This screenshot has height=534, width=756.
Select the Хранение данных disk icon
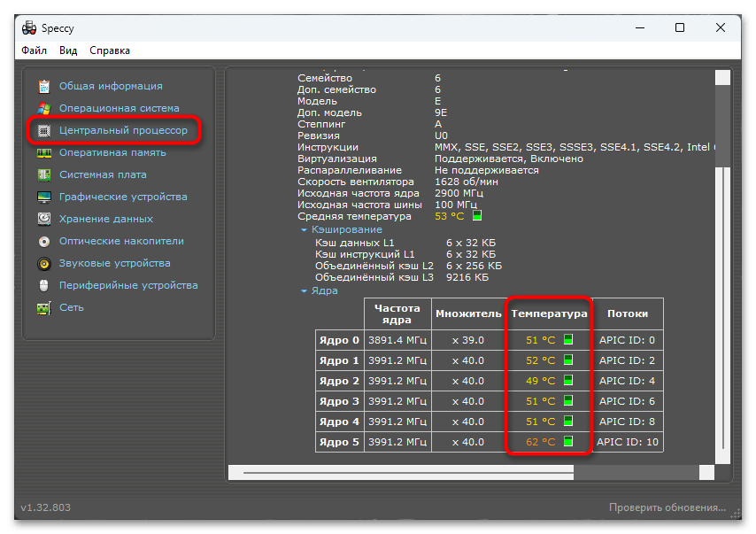pos(44,220)
